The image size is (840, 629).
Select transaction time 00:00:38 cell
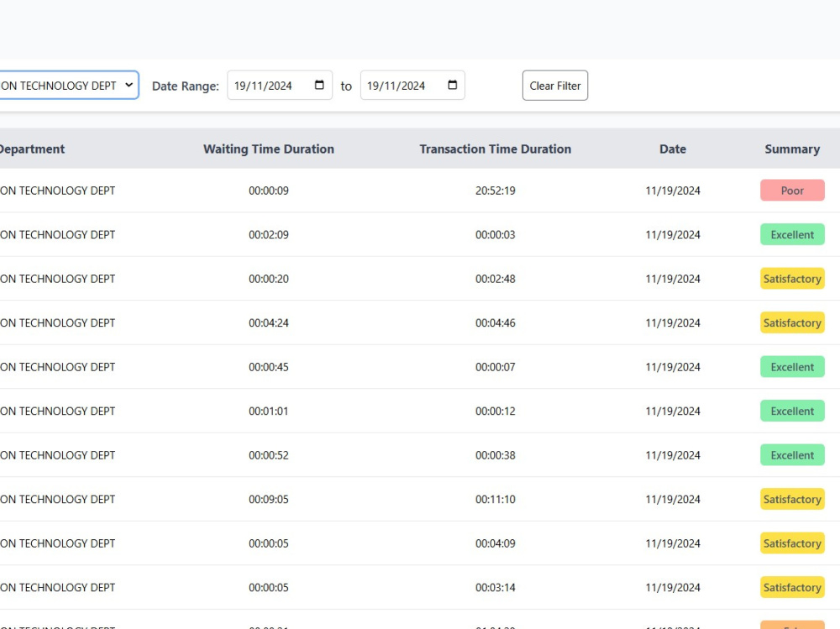(x=495, y=455)
